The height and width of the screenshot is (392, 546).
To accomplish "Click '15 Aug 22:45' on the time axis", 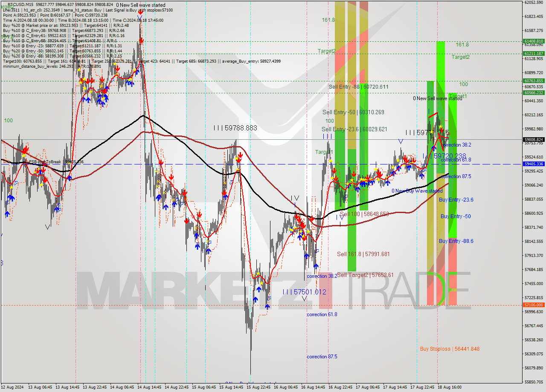I will click(x=258, y=387).
